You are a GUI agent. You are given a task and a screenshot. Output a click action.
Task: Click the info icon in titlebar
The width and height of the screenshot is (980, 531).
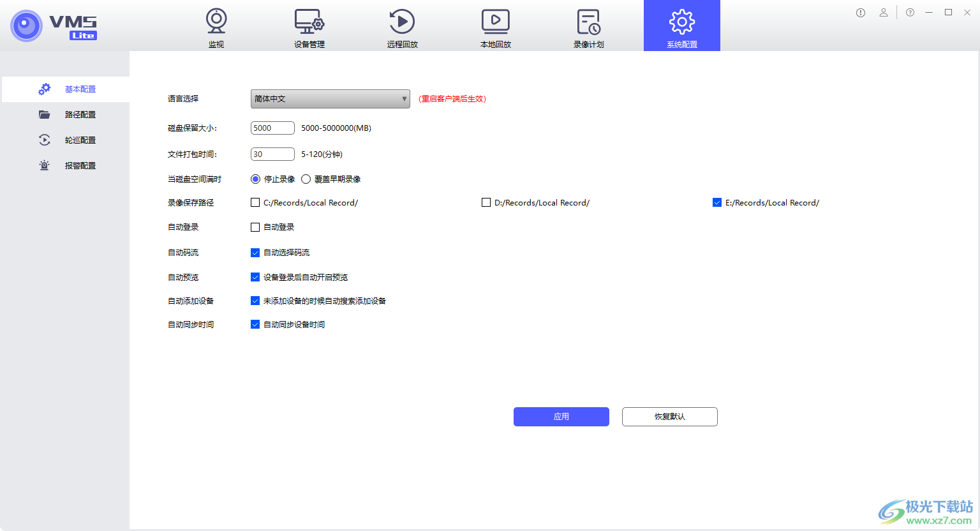point(861,12)
